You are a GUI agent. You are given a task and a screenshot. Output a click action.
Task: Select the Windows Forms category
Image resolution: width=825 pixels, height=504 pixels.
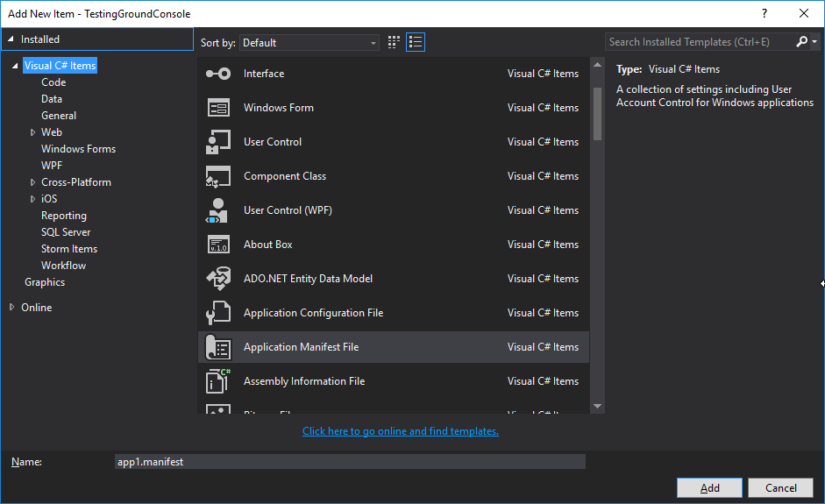pos(78,149)
